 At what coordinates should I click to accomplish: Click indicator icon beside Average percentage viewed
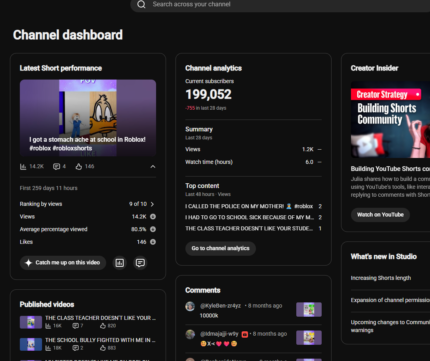point(153,229)
